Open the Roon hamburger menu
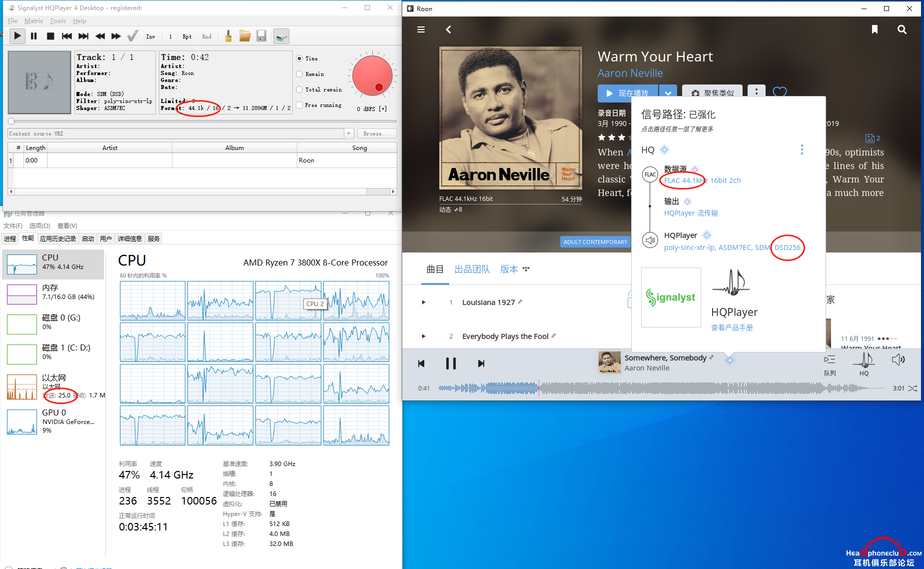This screenshot has width=924, height=569. pos(421,29)
